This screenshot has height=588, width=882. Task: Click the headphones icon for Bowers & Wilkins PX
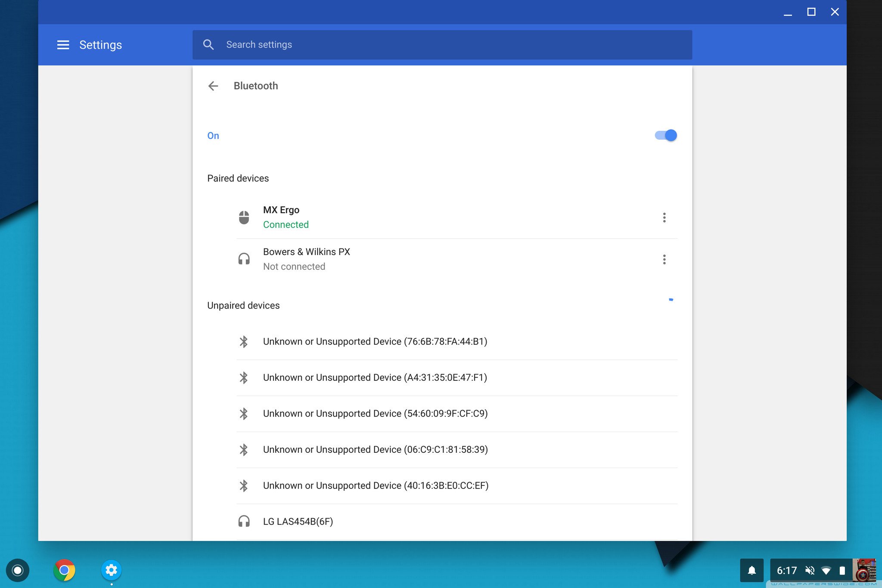click(x=242, y=258)
